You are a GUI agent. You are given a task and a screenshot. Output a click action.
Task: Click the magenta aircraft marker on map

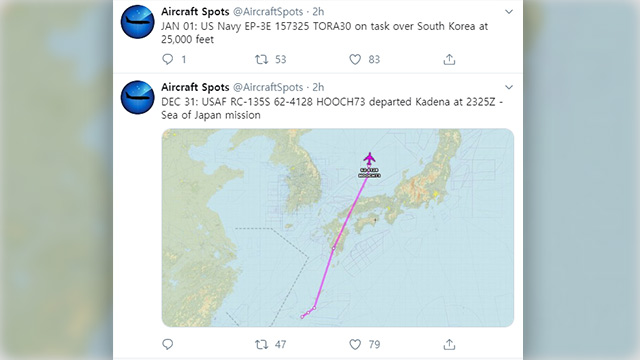point(369,158)
